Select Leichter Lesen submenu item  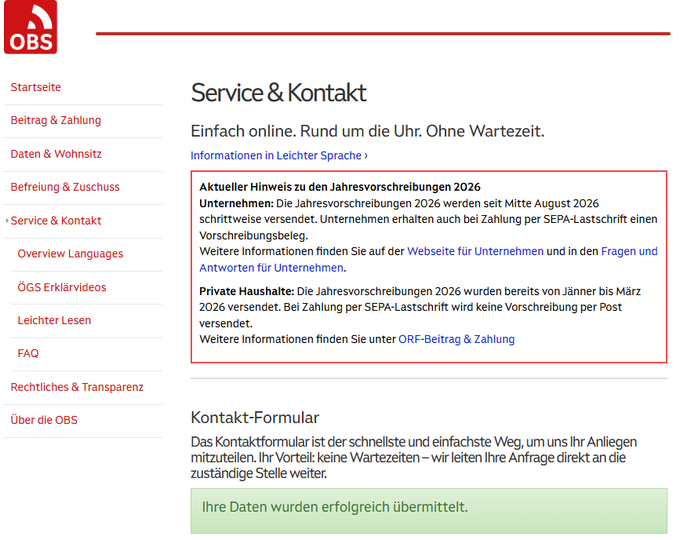coord(54,321)
